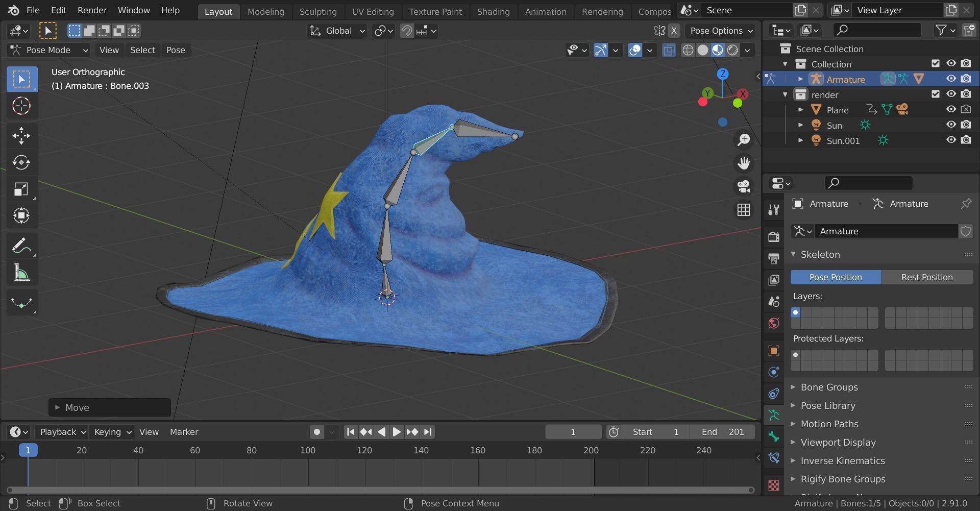Toggle the auto keying record button
The image size is (980, 511).
[317, 432]
